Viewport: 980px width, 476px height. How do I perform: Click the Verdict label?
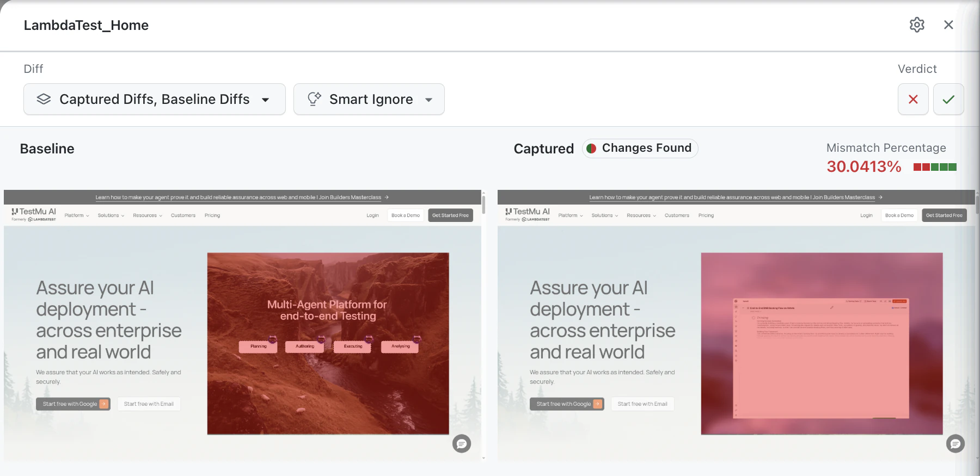tap(917, 69)
